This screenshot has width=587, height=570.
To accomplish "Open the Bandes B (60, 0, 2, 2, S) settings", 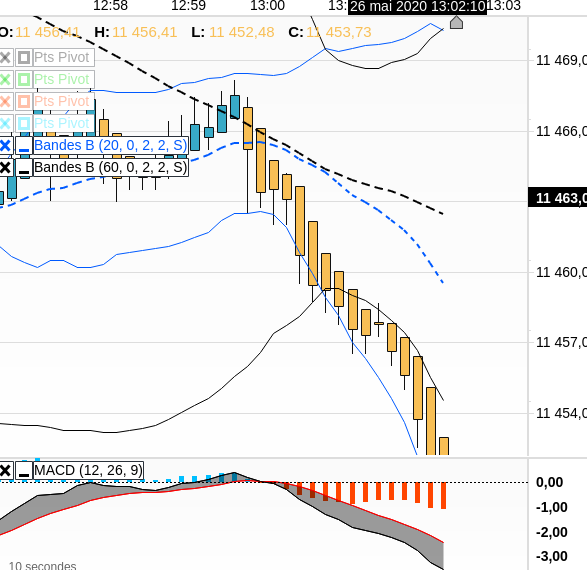I will [x=111, y=167].
